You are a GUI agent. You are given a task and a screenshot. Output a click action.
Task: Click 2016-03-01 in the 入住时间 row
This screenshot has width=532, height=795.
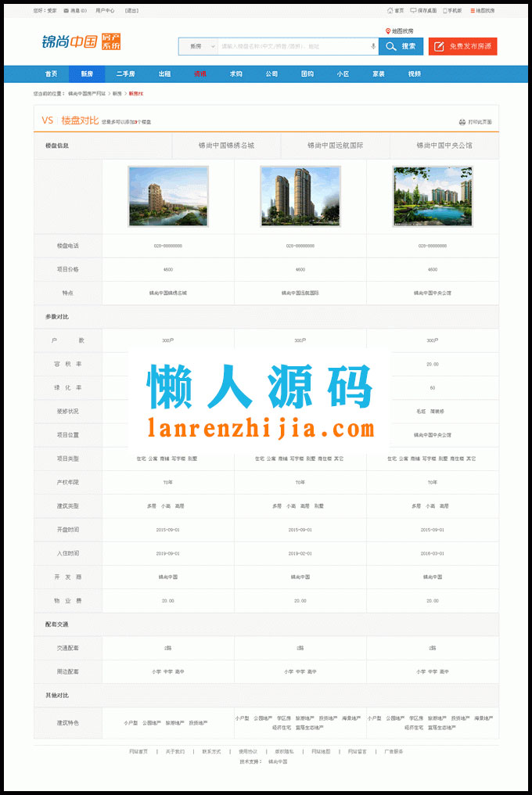[433, 554]
